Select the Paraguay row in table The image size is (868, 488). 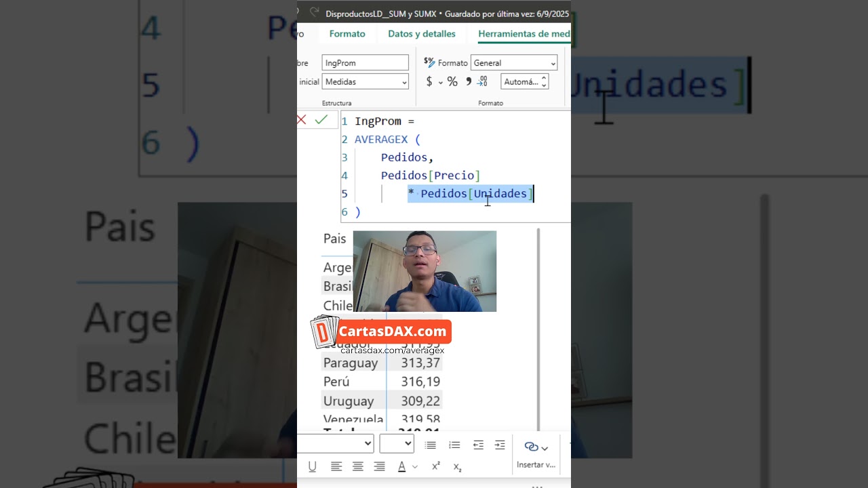tap(382, 363)
